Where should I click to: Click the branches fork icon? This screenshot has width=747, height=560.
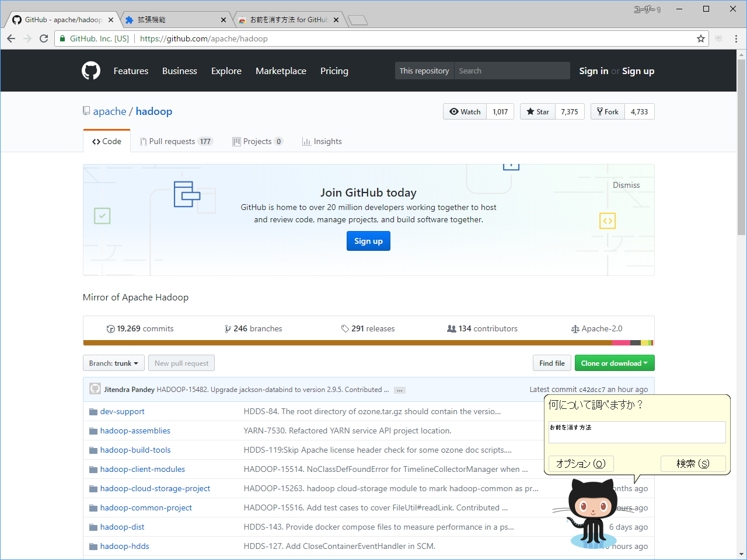click(x=228, y=329)
